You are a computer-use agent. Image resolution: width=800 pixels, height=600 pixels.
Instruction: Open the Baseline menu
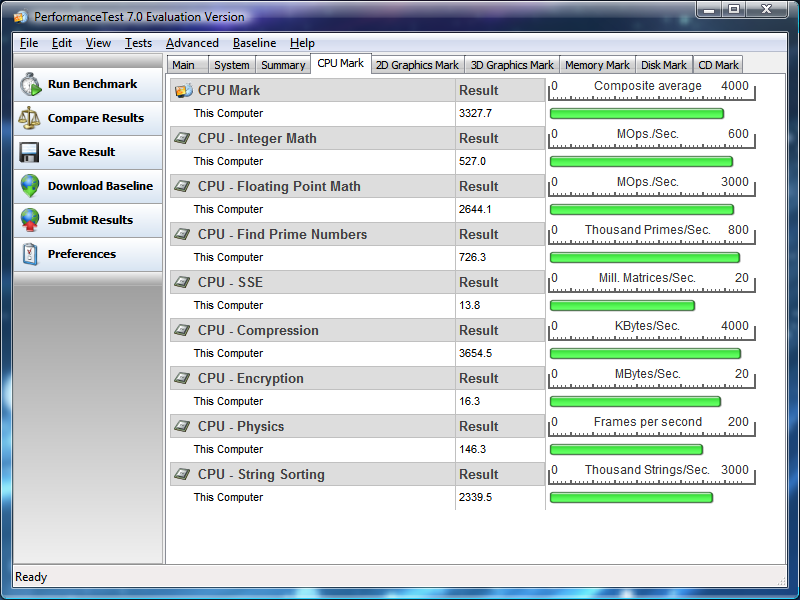[x=254, y=43]
